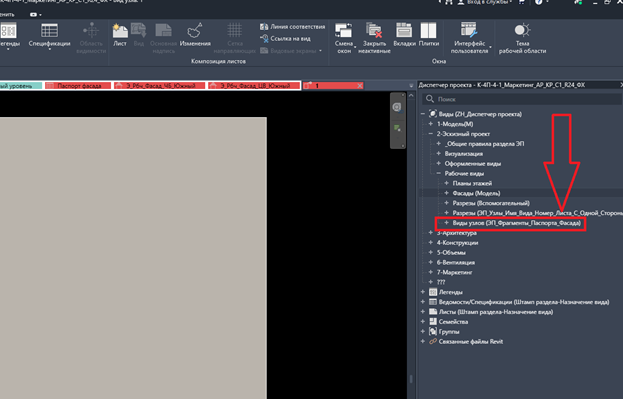
Task: Click the zoom tool on the navigation bar
Action: pyautogui.click(x=397, y=128)
